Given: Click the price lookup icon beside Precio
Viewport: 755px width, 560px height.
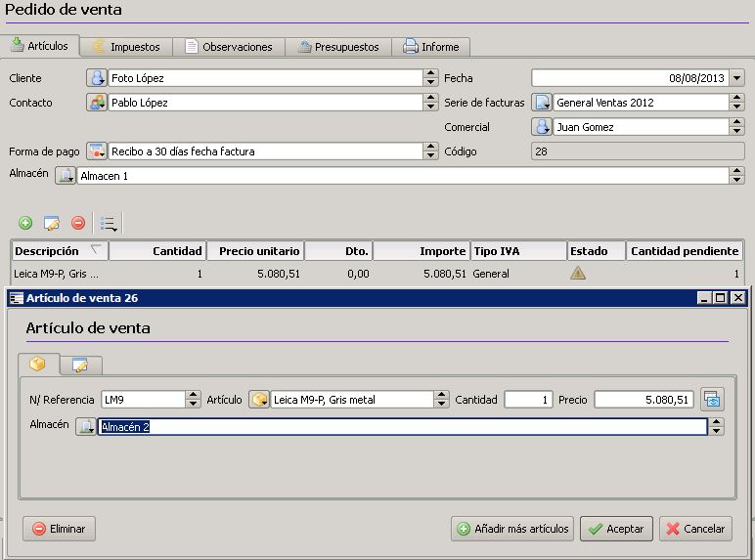Looking at the screenshot, I should pyautogui.click(x=712, y=400).
